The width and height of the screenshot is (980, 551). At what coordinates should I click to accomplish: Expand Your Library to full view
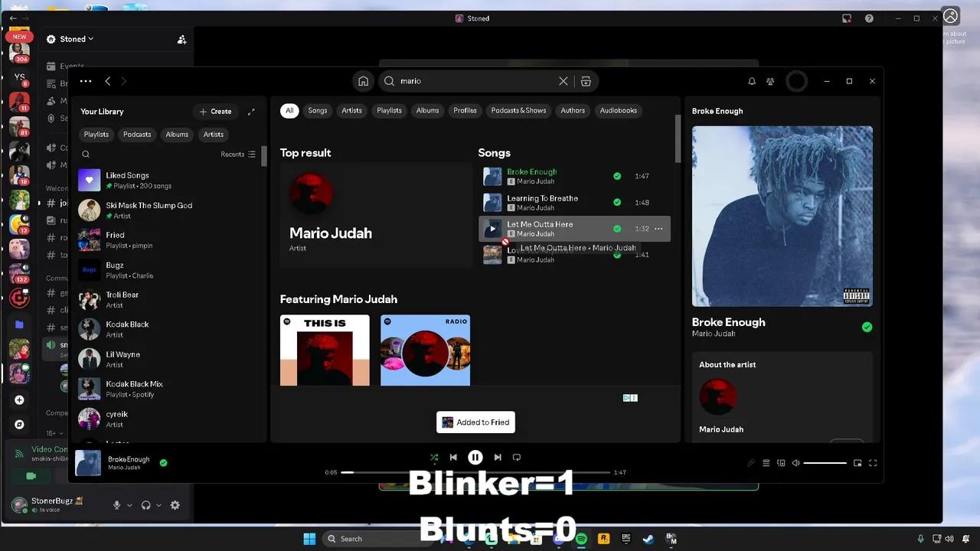tap(251, 112)
